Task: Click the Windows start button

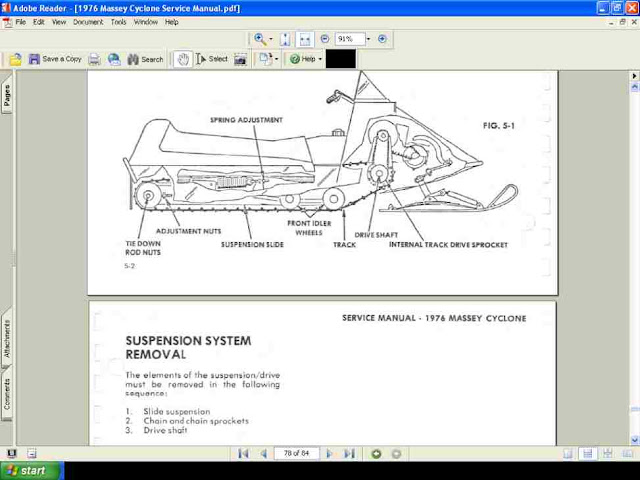Action: [32, 471]
